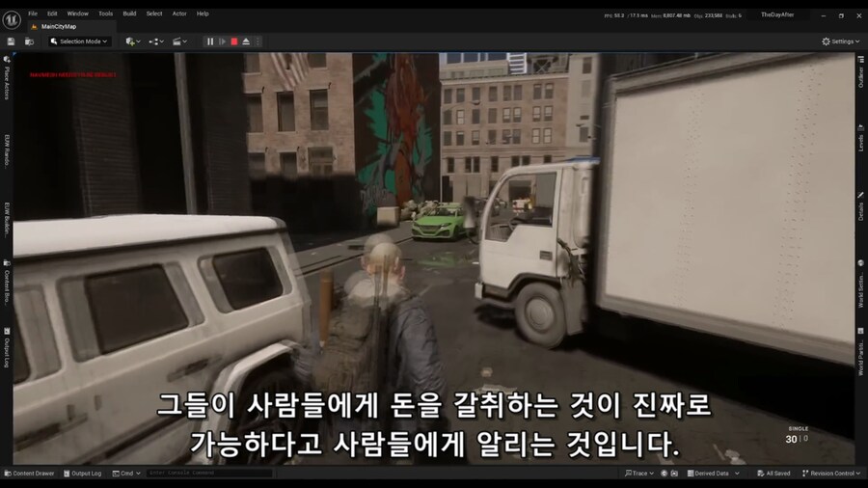Click the TheDayAfter project name label

click(x=777, y=14)
